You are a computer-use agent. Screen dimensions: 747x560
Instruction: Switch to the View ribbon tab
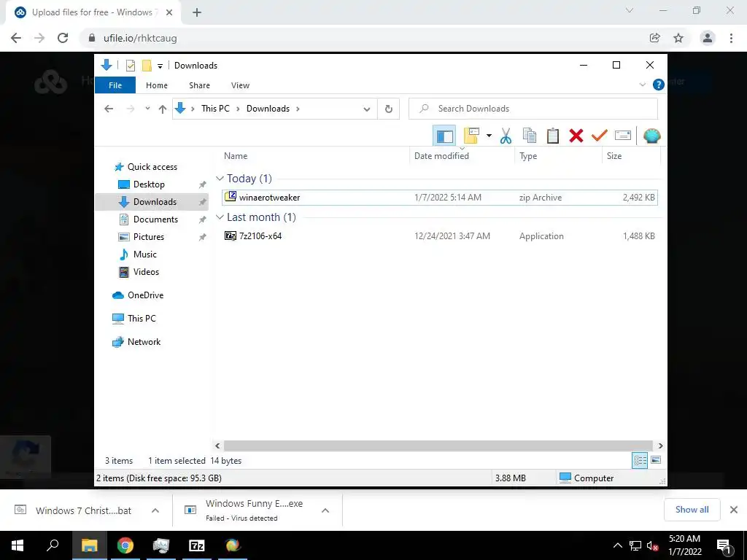tap(240, 85)
